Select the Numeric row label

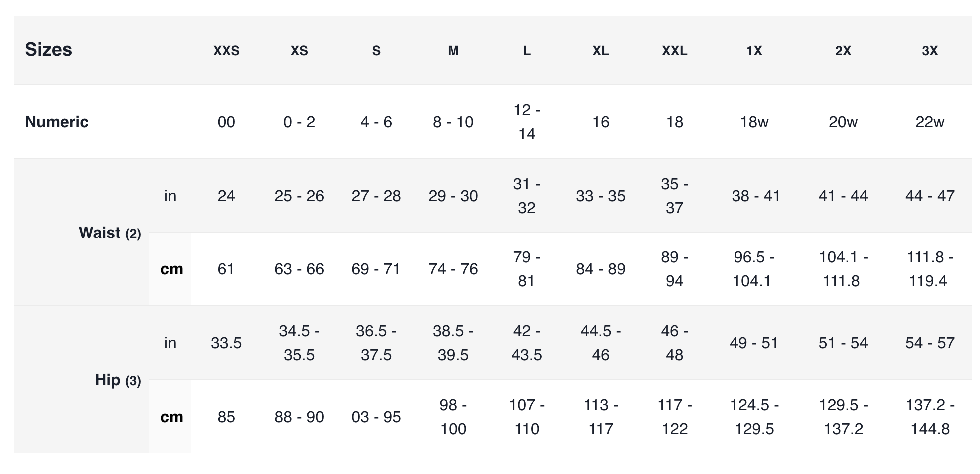coord(57,122)
